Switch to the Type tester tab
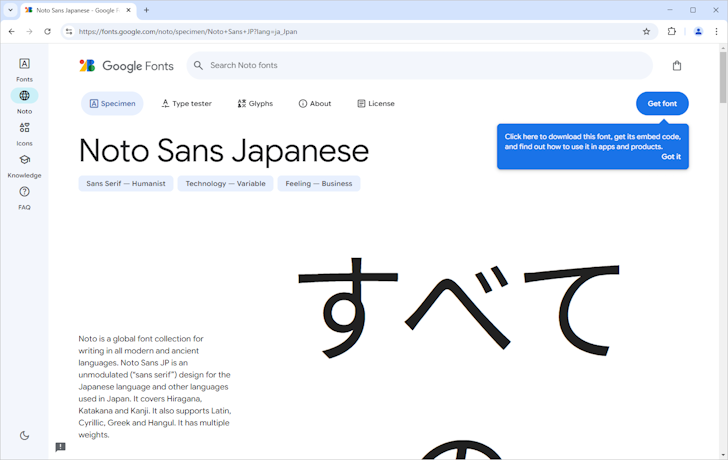 coord(187,104)
